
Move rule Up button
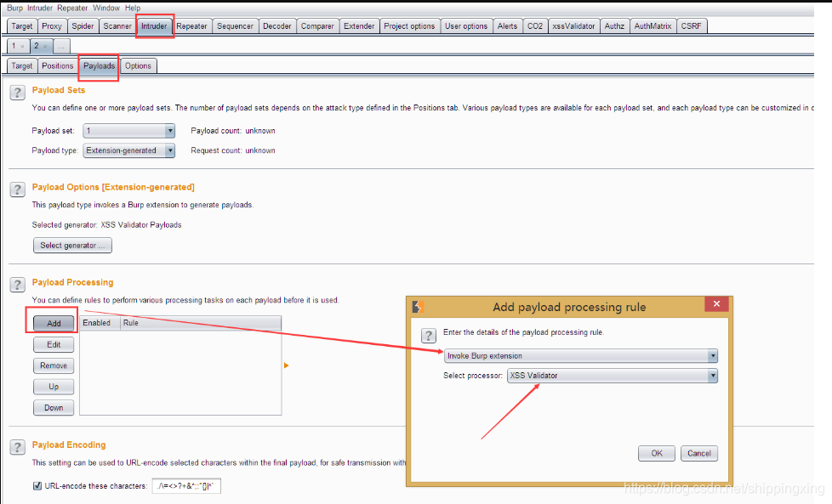54,387
